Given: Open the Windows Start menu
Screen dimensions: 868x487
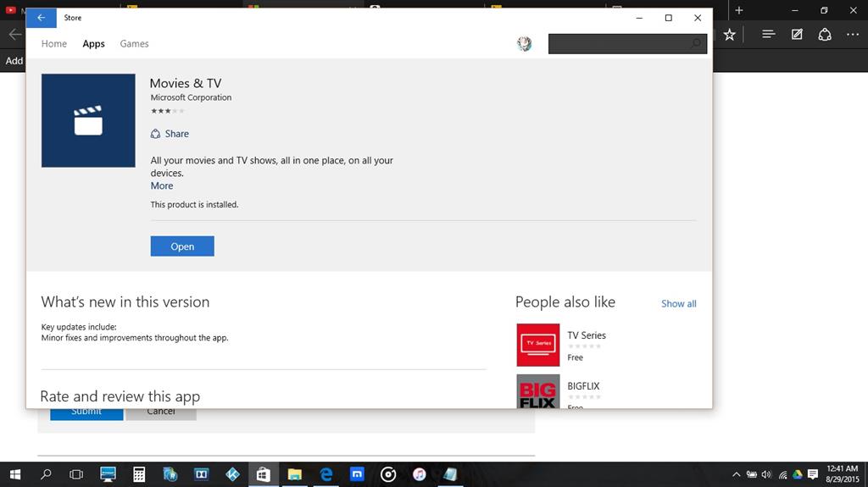Looking at the screenshot, I should click(15, 474).
